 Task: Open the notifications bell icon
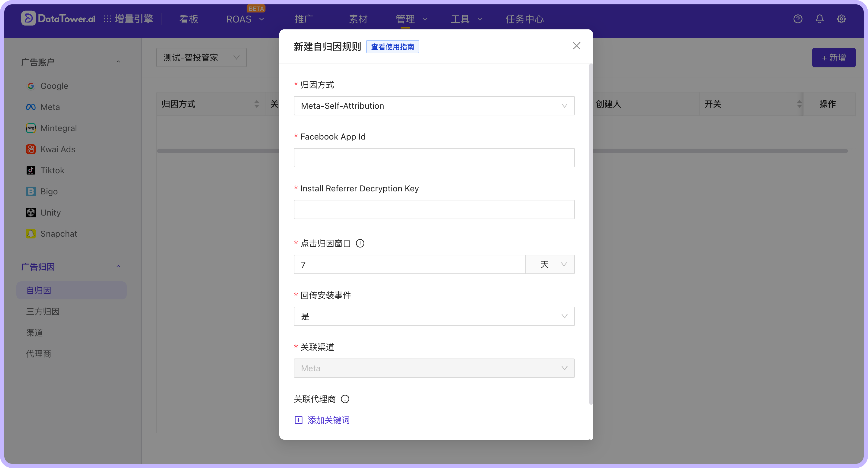pyautogui.click(x=819, y=19)
